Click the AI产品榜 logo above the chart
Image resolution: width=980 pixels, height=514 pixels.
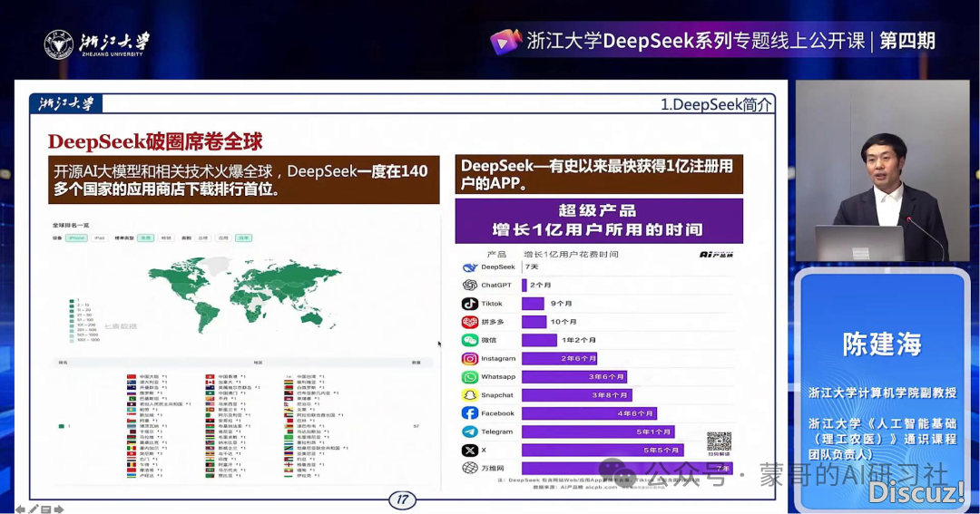pos(716,255)
